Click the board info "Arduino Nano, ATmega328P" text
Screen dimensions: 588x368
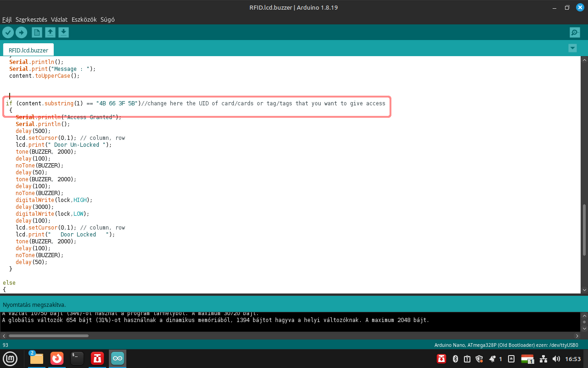(x=506, y=345)
